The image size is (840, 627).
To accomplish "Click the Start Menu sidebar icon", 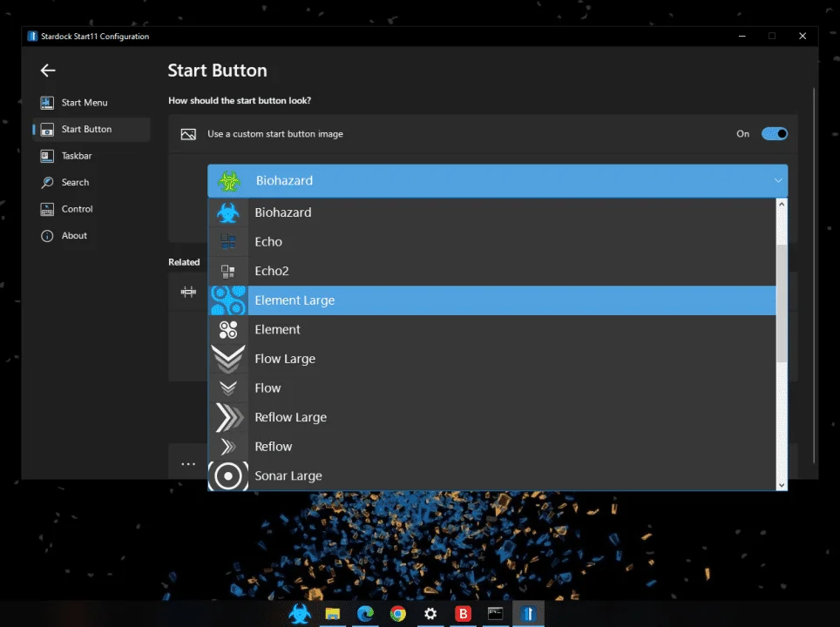I will click(47, 102).
